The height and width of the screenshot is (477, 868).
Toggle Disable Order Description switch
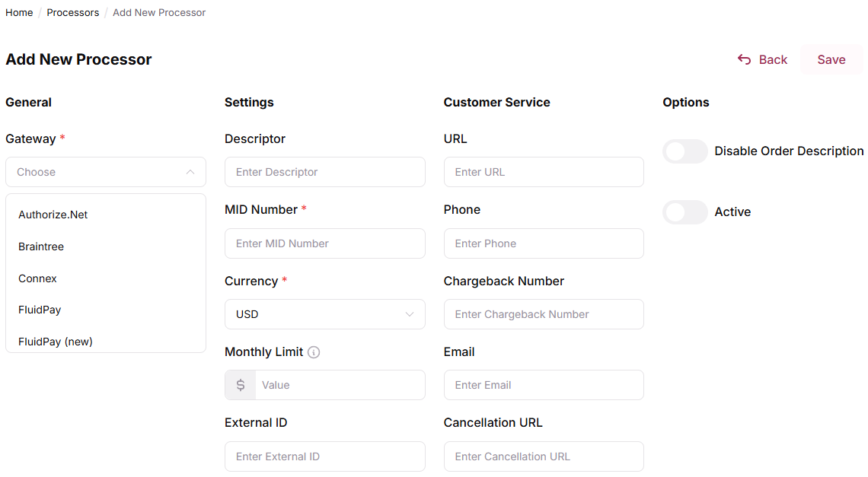[x=685, y=151]
